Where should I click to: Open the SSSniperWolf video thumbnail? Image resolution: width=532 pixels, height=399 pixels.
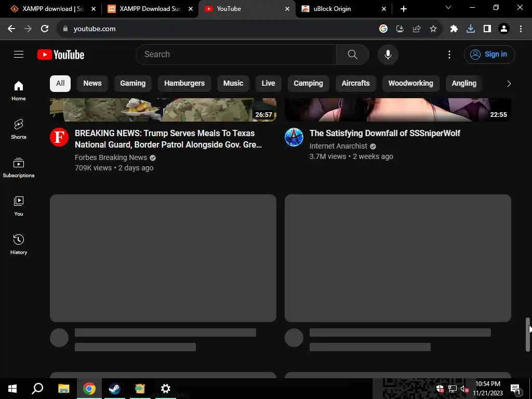pyautogui.click(x=397, y=110)
